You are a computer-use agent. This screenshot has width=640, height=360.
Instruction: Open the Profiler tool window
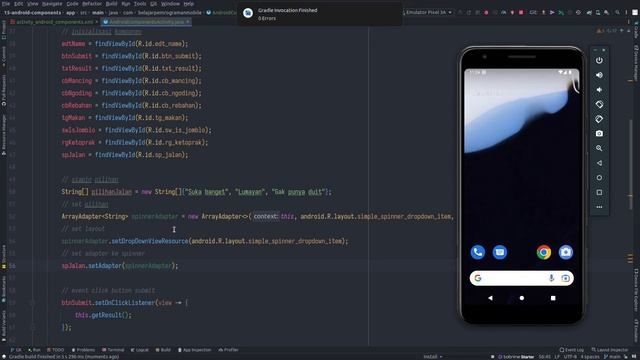click(228, 350)
